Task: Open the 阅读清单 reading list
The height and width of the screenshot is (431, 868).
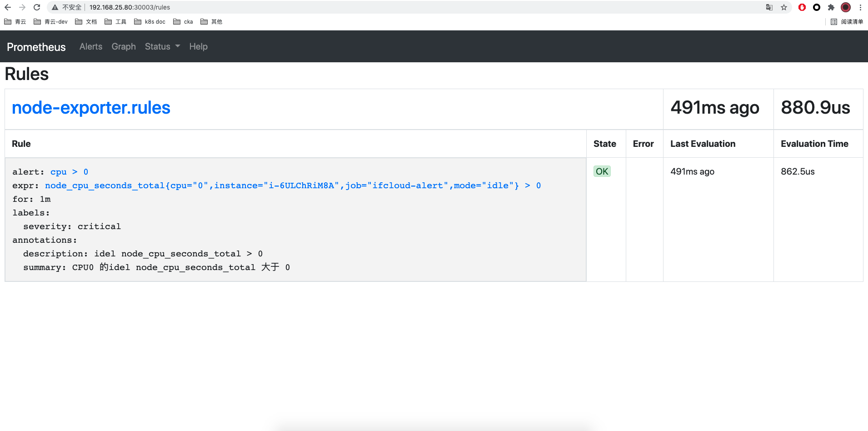Action: tap(847, 22)
